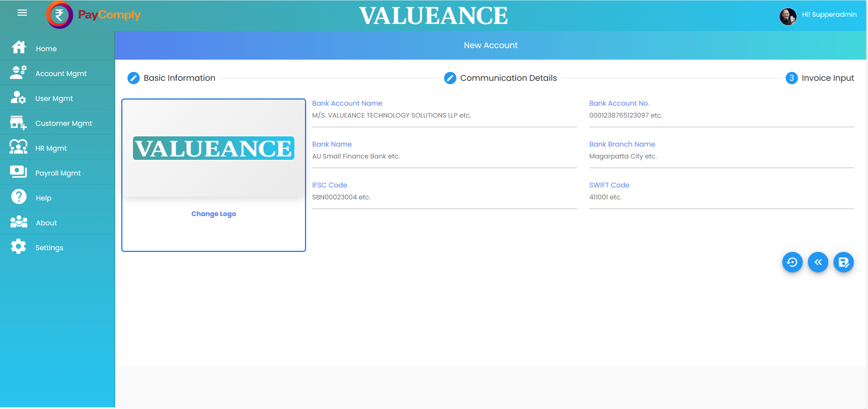868x409 pixels.
Task: Open Account Mgmt menu item
Action: [57, 72]
